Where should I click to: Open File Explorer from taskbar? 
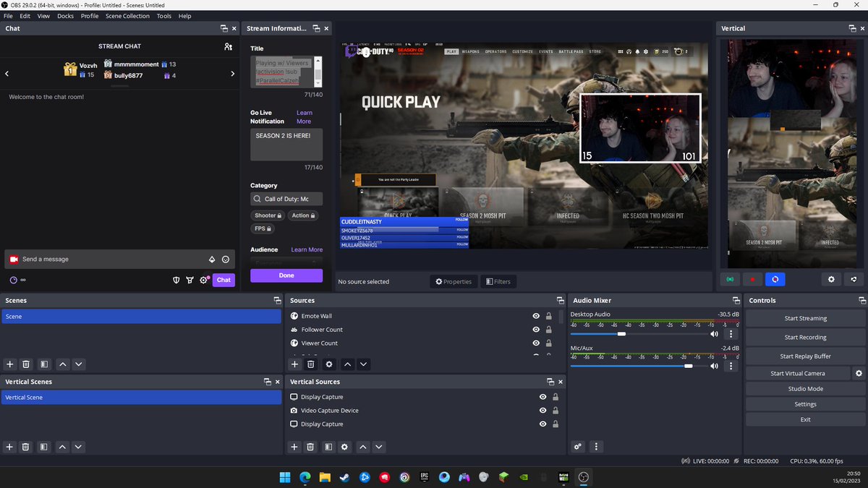pyautogui.click(x=325, y=477)
